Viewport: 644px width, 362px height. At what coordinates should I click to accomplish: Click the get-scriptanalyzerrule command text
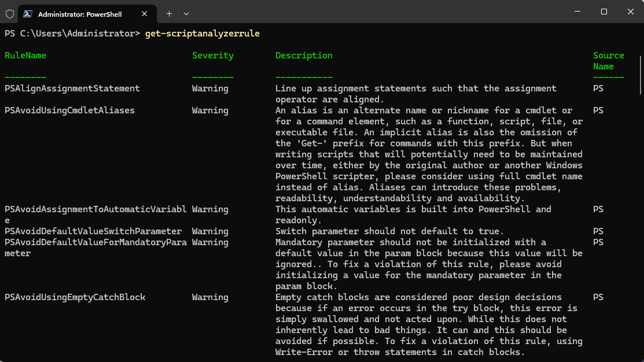[203, 34]
